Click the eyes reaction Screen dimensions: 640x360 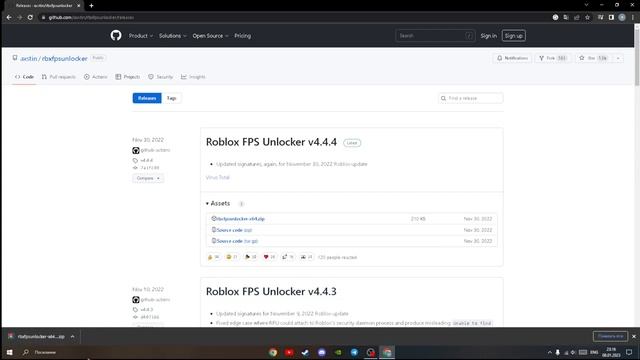307,257
